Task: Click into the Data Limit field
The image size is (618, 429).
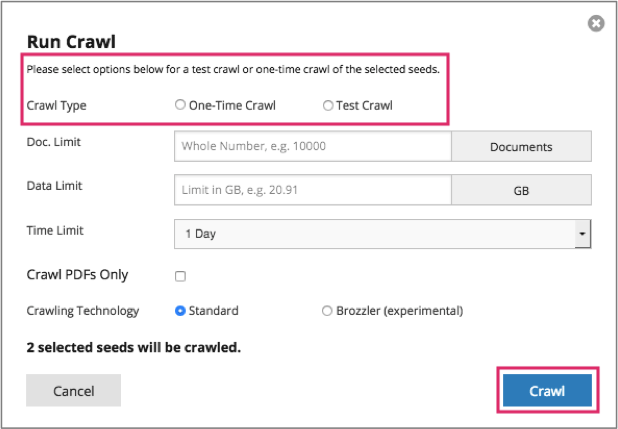Action: 313,190
